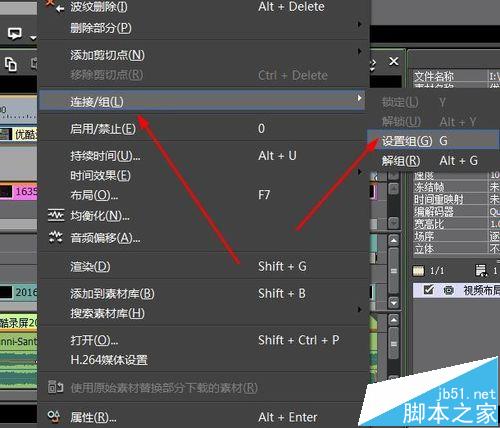Viewport: 500px width, 428px height.
Task: Select 均衡化(N)... menu item
Action: pos(203,216)
